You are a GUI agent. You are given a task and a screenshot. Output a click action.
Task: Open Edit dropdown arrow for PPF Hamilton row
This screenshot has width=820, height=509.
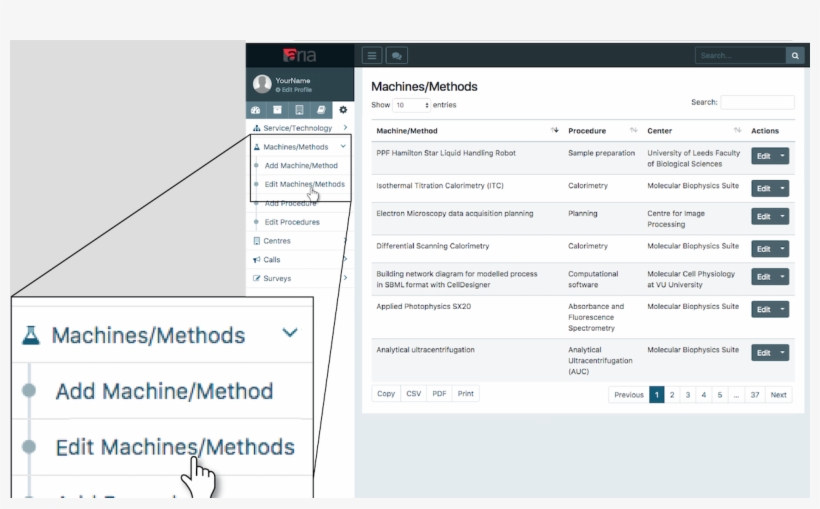click(x=782, y=156)
